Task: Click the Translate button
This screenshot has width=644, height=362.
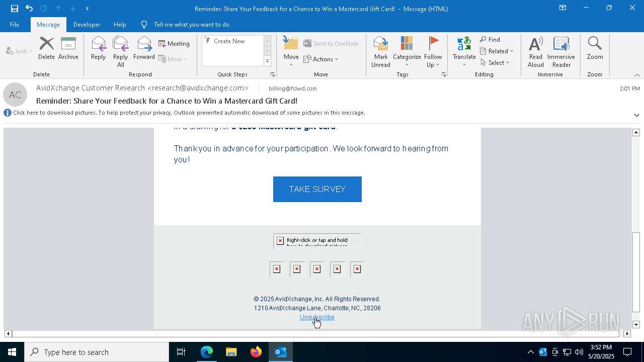Action: (464, 52)
